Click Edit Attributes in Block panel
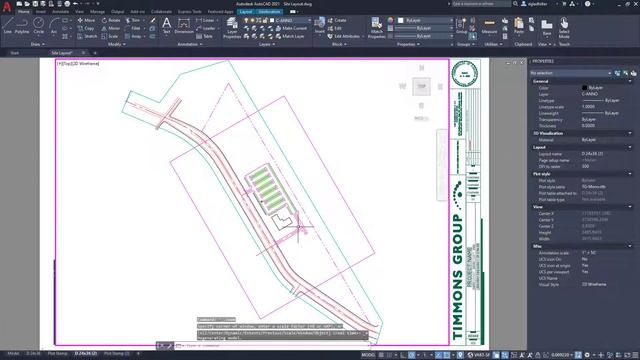This screenshot has width=640, height=360. click(344, 36)
